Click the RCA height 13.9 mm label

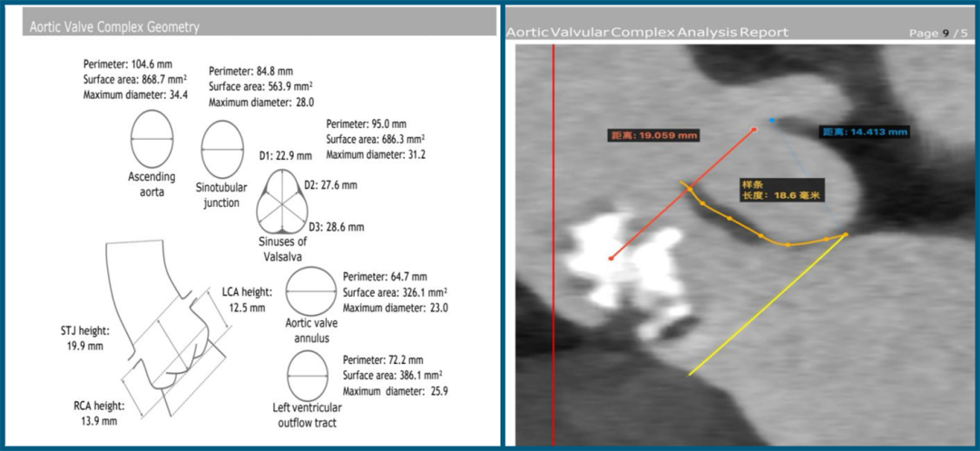(x=98, y=414)
